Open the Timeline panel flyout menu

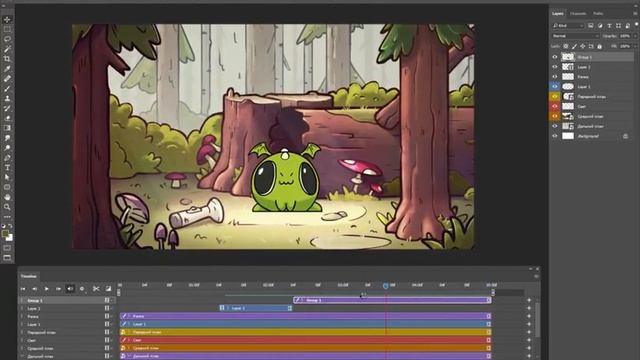(x=536, y=276)
